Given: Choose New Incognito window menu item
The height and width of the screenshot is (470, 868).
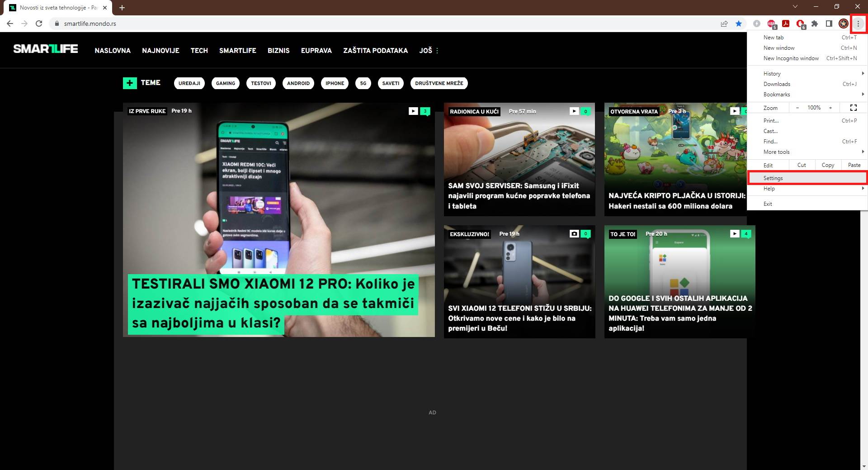Looking at the screenshot, I should 791,58.
